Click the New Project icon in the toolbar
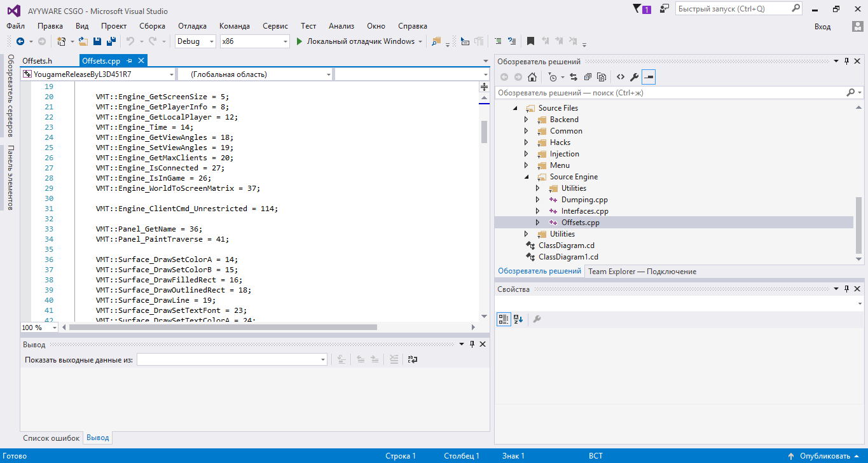 pos(62,41)
